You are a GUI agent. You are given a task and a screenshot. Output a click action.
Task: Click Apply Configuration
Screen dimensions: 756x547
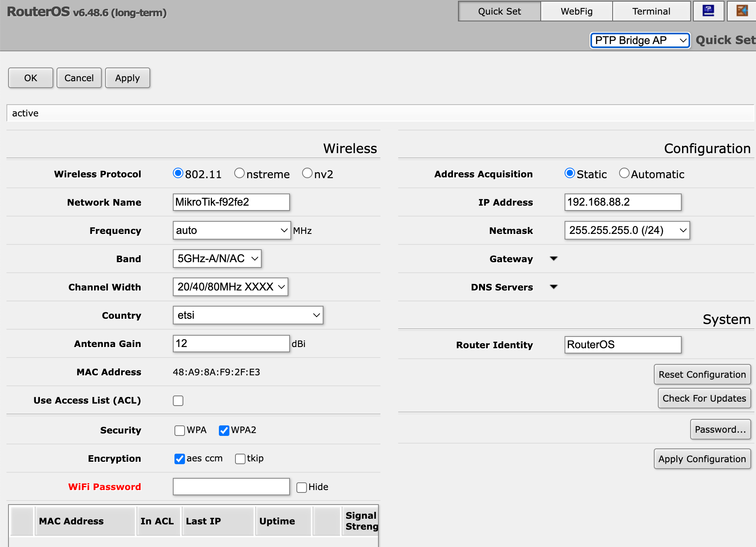[702, 459]
